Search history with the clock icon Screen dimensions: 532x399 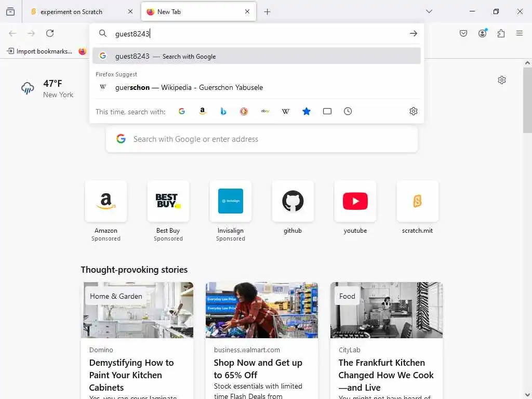(x=348, y=111)
